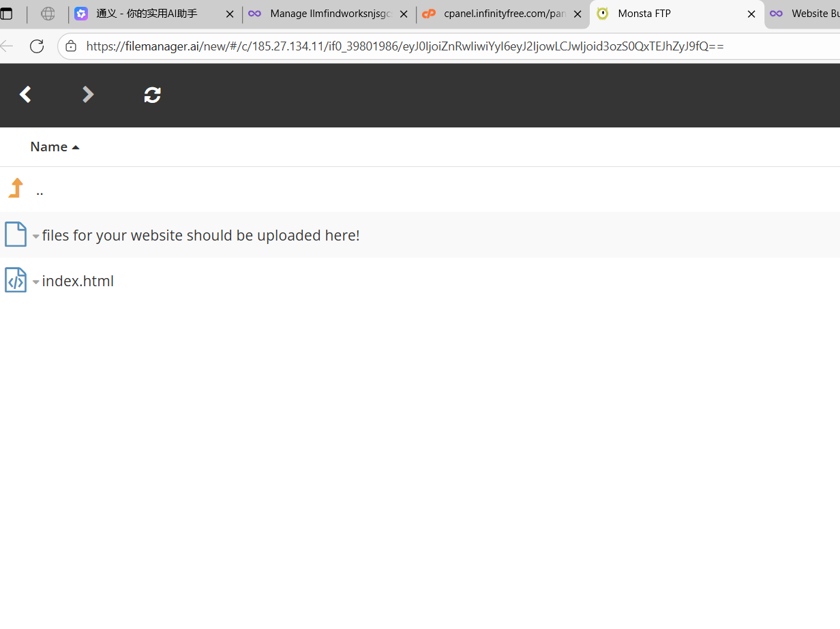Click the globe icon tab in the tab strip
The width and height of the screenshot is (840, 629).
click(48, 14)
